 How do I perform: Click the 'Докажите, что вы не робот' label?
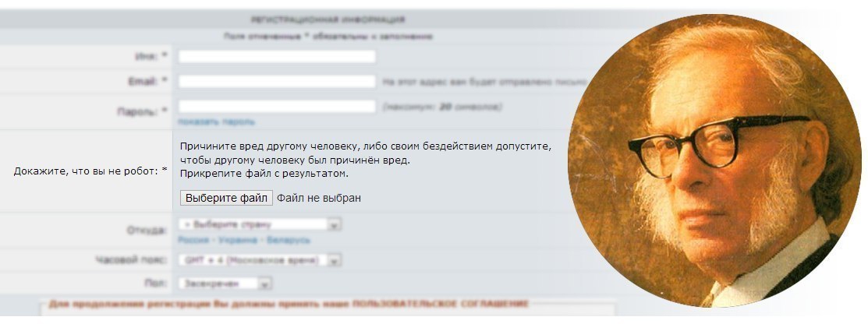(90, 171)
